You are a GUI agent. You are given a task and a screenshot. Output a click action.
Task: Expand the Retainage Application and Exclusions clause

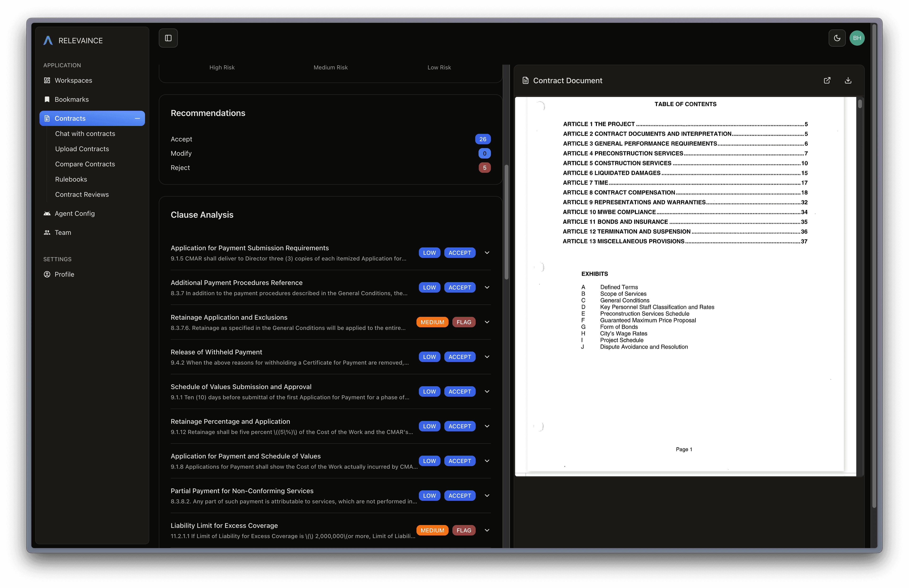[487, 322]
